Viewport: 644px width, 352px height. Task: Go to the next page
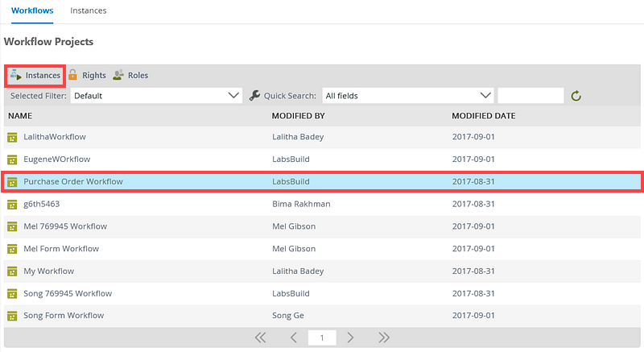coord(350,338)
